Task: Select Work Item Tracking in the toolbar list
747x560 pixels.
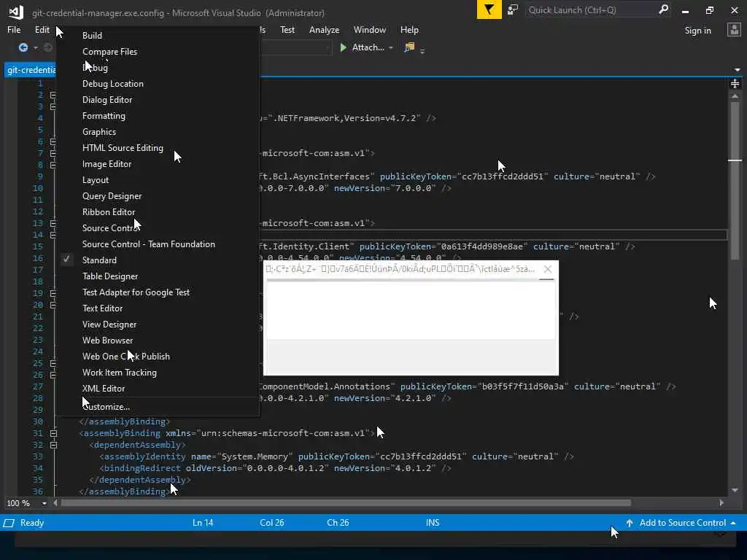Action: (158, 373)
